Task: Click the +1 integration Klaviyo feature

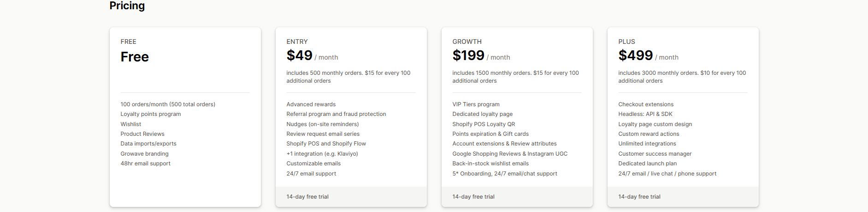Action: click(322, 154)
